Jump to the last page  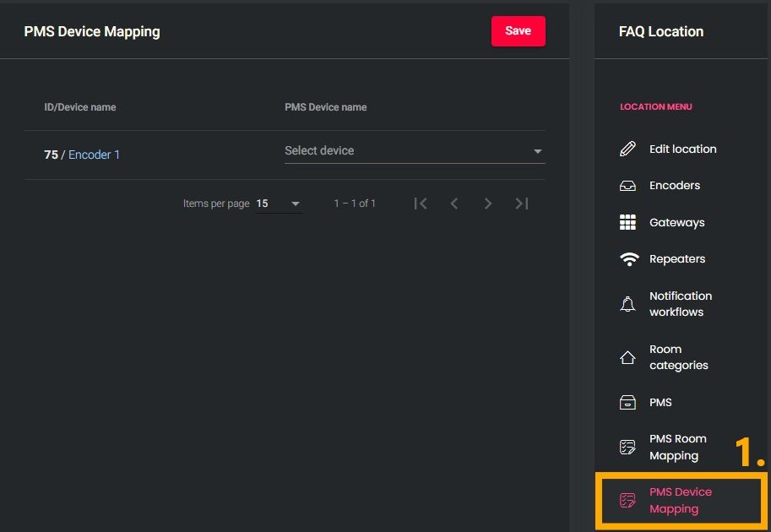click(x=522, y=204)
